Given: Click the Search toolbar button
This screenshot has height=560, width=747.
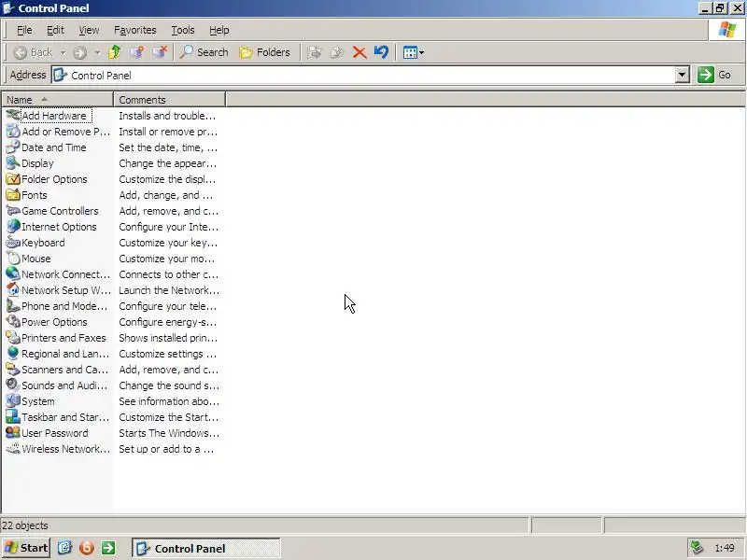Looking at the screenshot, I should 204,52.
